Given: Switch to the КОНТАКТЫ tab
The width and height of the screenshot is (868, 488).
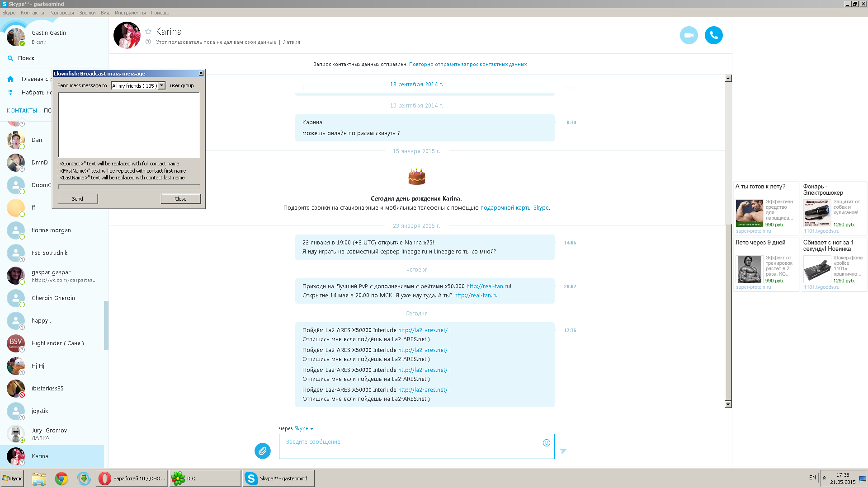Looking at the screenshot, I should click(x=22, y=111).
